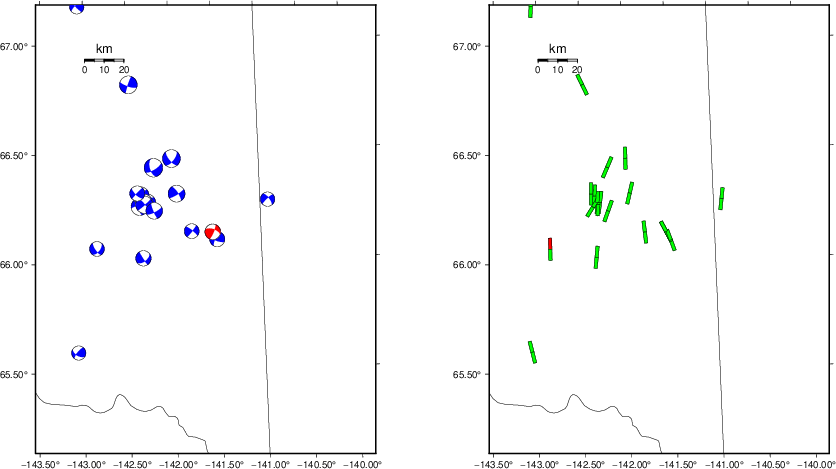Click the 66.00° latitude label on right map
This screenshot has height=469, width=836.
click(467, 265)
